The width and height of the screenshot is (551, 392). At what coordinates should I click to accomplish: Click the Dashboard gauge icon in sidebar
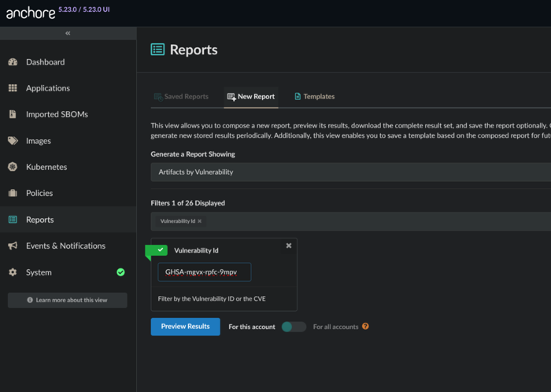tap(13, 62)
